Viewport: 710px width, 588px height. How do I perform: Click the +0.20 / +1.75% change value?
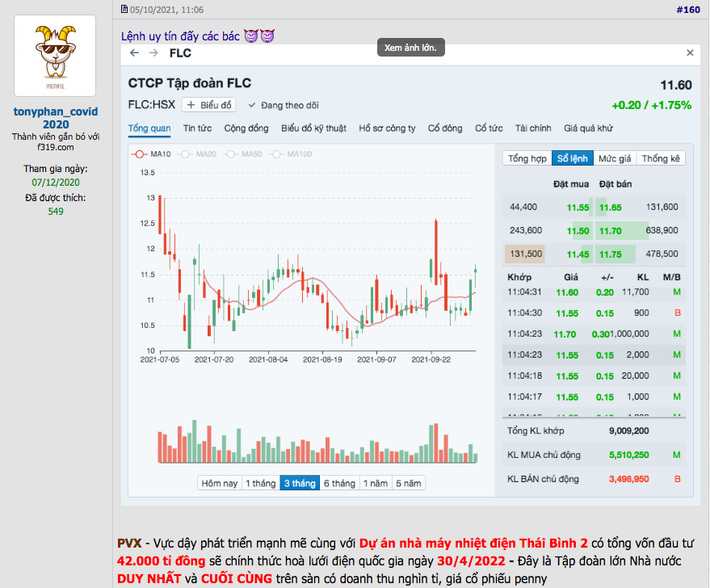click(651, 106)
